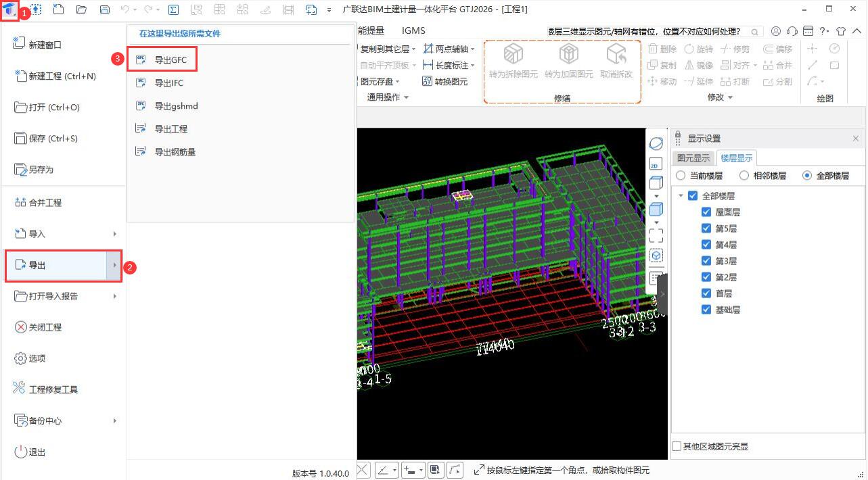
Task: Close the 显示设置 panel
Action: [856, 138]
